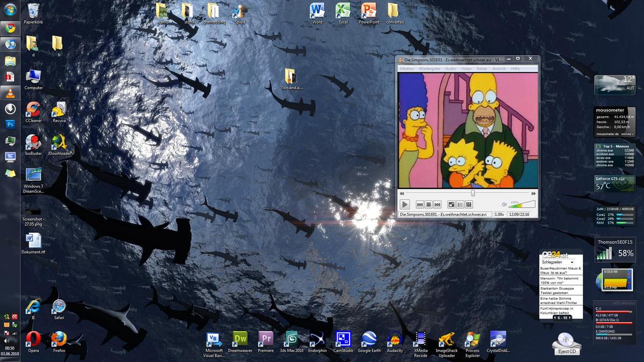Launch JDownloader from desktop
Viewport: 644px width, 362px height.
pos(59,144)
